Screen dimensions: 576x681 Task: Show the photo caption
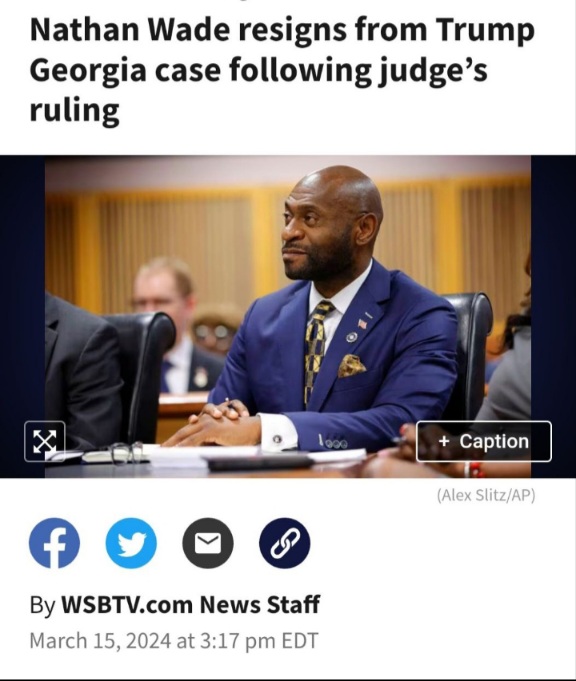484,441
